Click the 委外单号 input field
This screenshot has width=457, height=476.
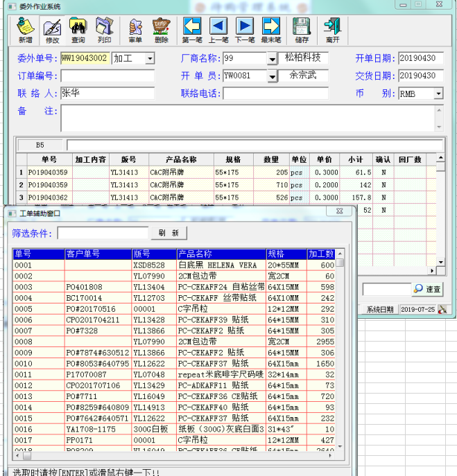85,58
